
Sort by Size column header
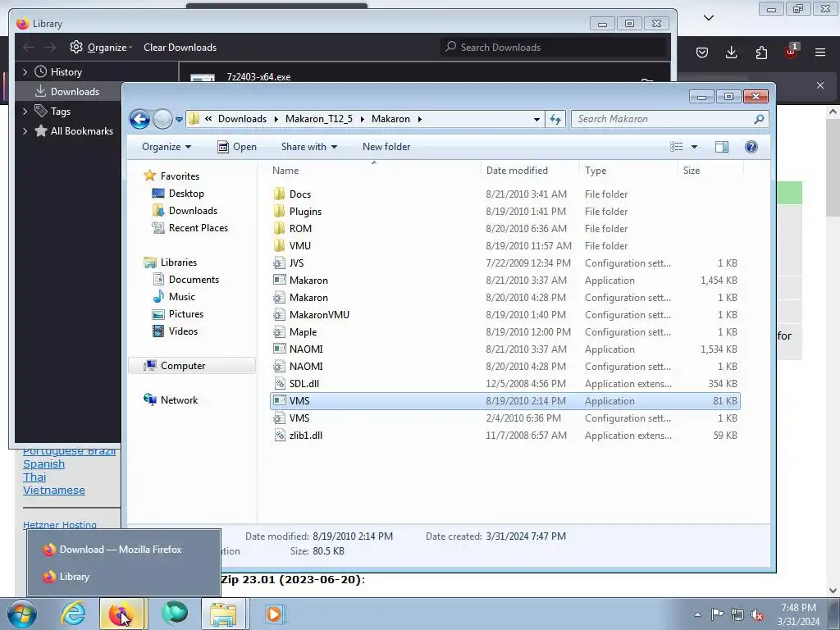[x=691, y=171]
